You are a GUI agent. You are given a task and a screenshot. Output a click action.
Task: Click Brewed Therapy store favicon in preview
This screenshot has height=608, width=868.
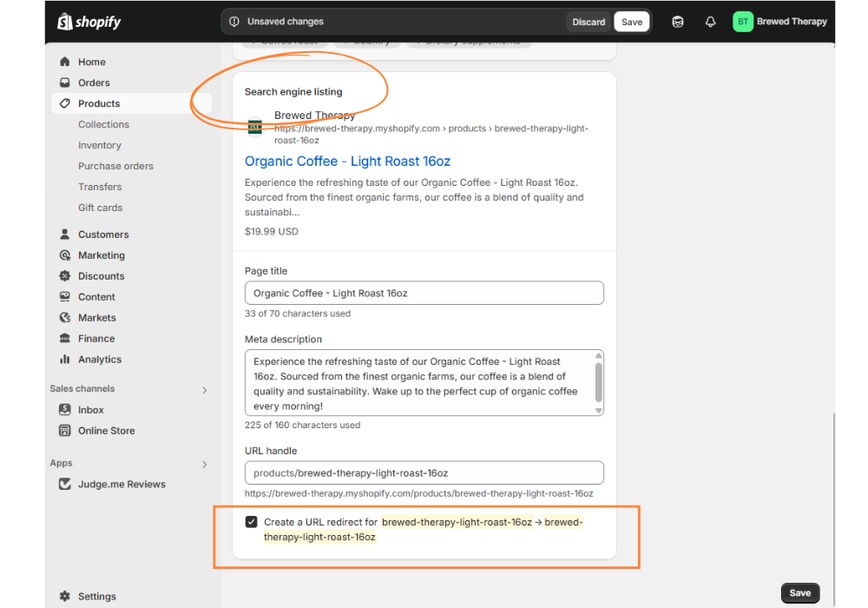(254, 127)
